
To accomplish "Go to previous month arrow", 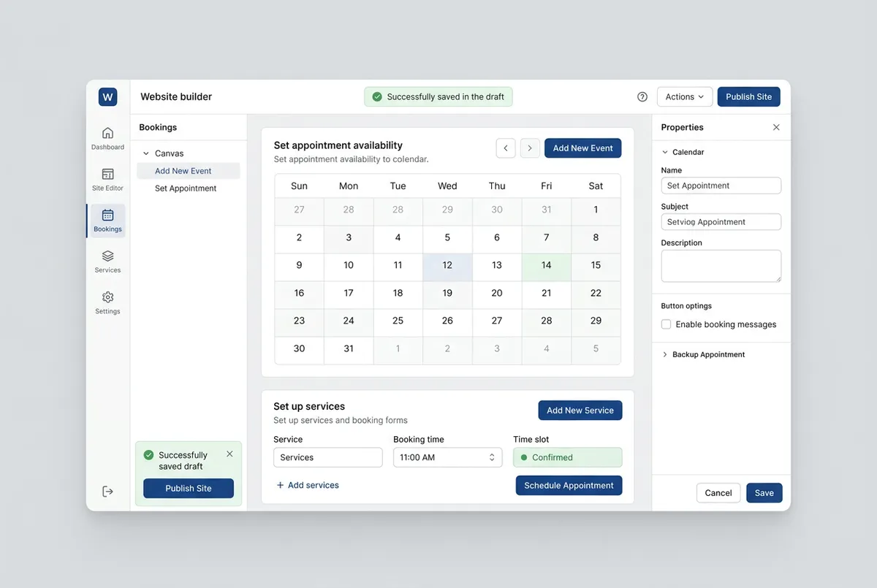I will click(506, 148).
